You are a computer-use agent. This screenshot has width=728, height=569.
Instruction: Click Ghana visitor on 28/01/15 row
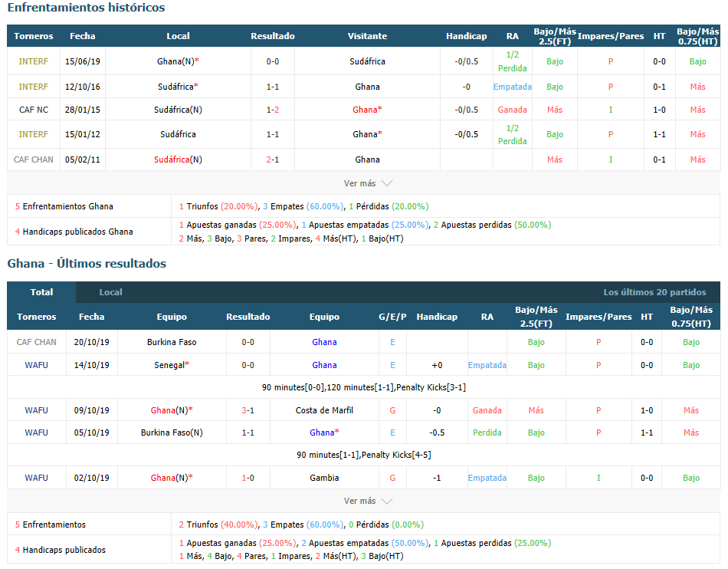click(x=367, y=110)
